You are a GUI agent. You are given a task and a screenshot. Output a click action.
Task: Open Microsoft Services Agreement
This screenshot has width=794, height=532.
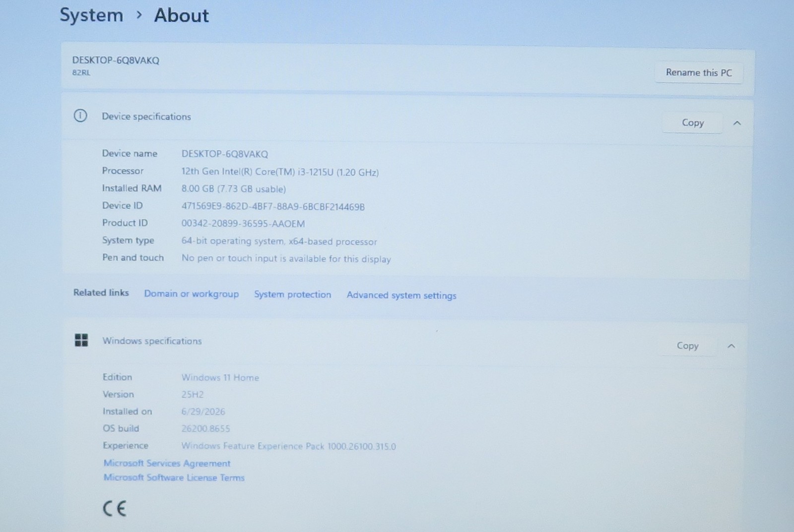click(167, 463)
